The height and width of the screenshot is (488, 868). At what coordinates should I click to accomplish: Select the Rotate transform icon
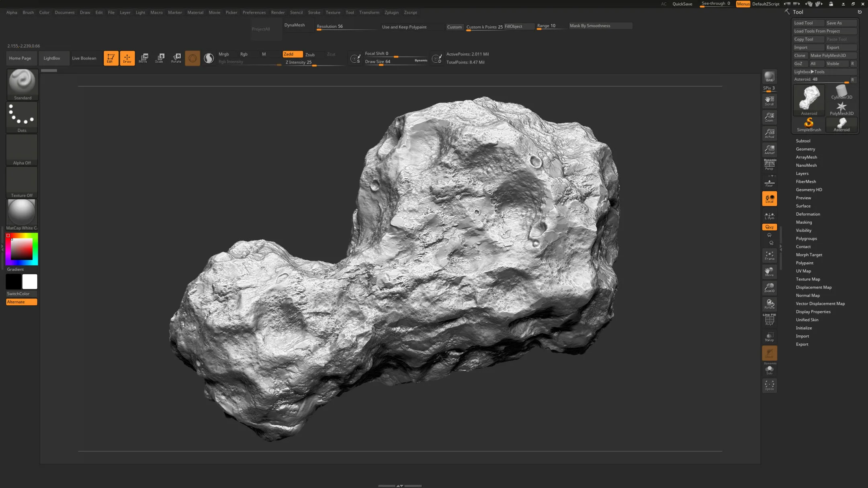pos(176,58)
